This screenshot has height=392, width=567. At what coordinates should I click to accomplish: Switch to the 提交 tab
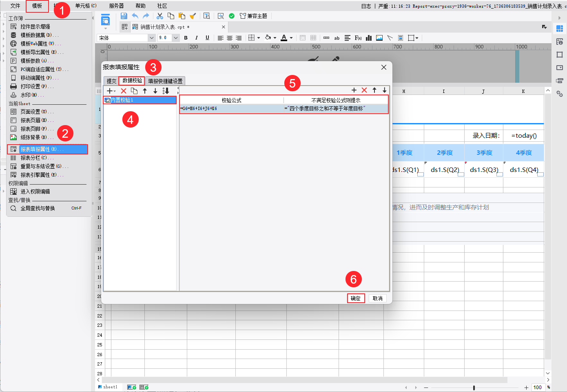pyautogui.click(x=111, y=81)
